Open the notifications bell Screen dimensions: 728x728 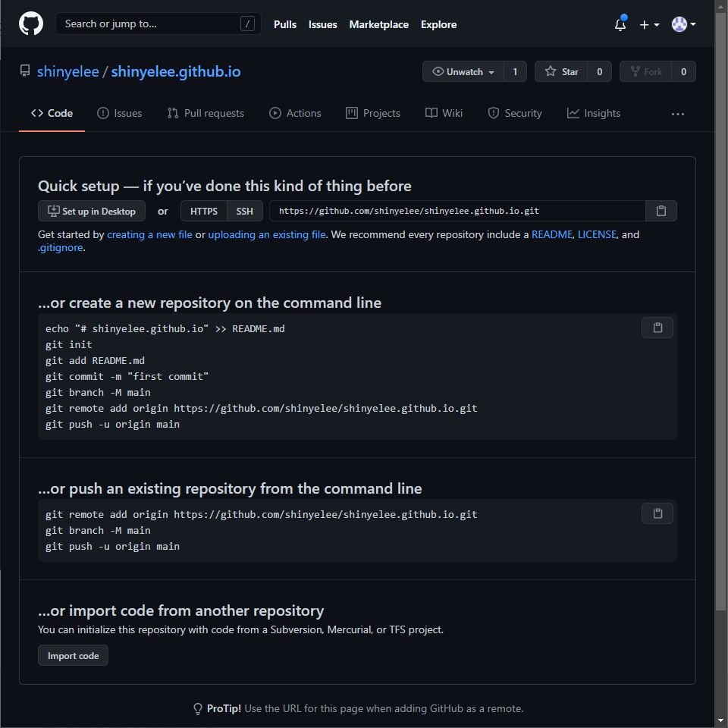(x=620, y=24)
